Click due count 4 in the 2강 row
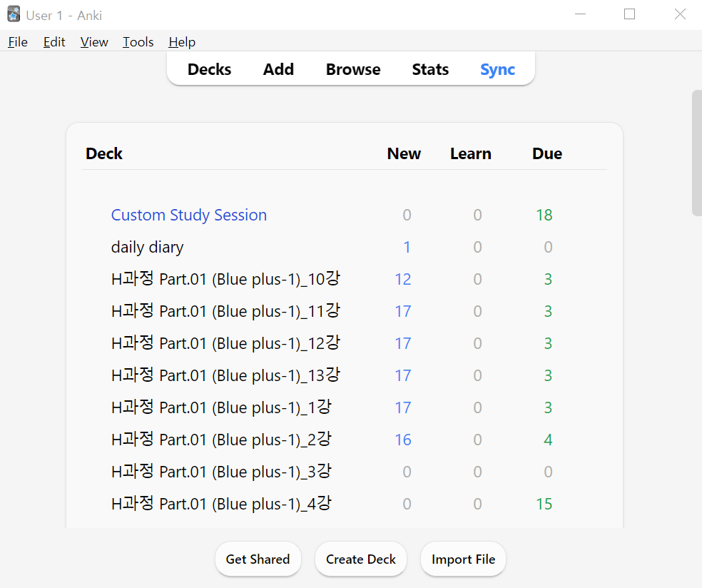This screenshot has height=588, width=702. click(548, 440)
